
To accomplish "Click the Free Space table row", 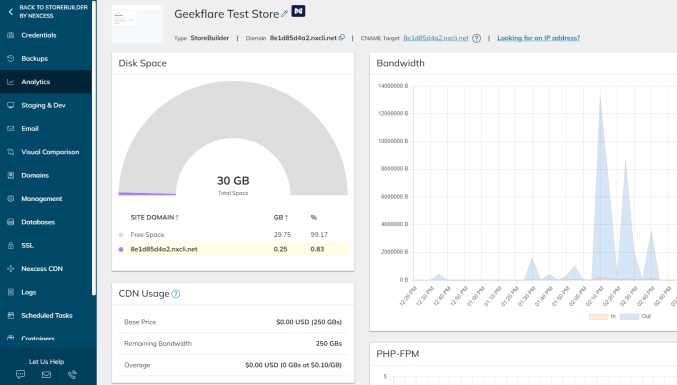I will tap(233, 235).
